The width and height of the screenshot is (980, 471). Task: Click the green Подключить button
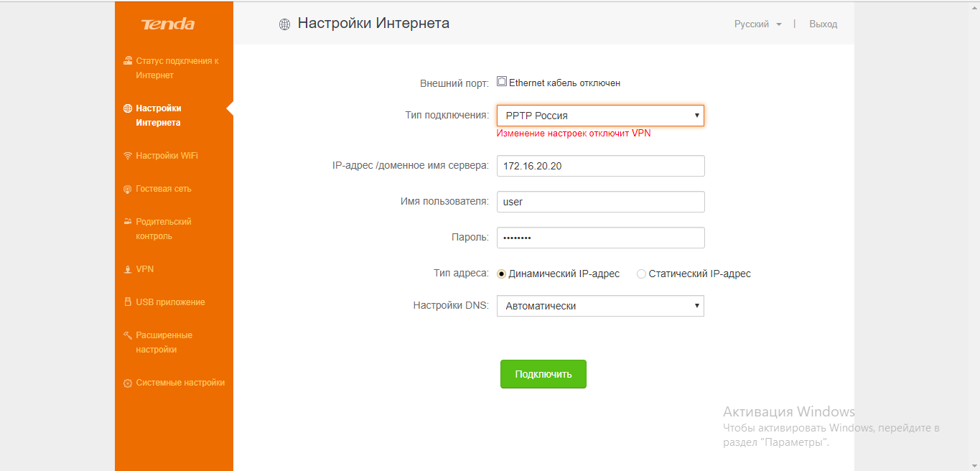tap(543, 374)
